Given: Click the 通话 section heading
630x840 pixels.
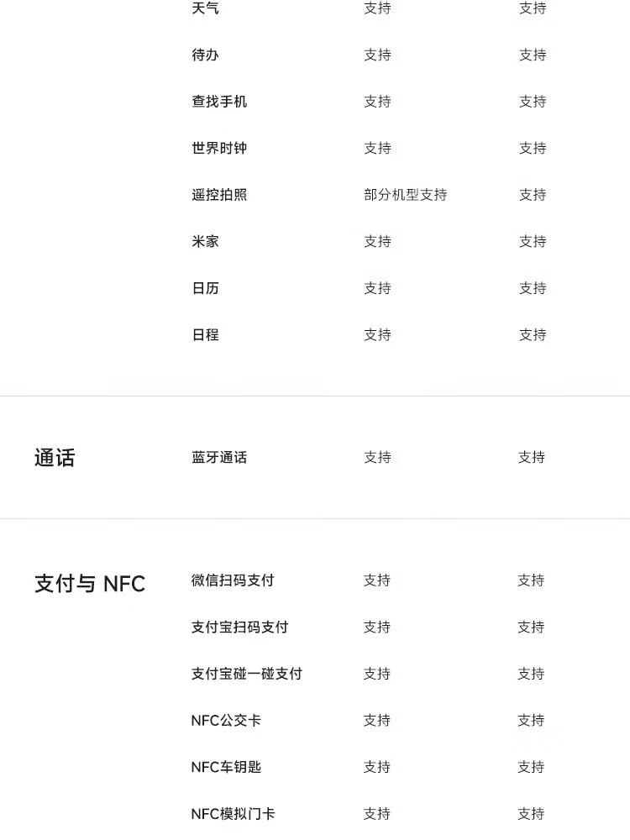Looking at the screenshot, I should pos(55,458).
